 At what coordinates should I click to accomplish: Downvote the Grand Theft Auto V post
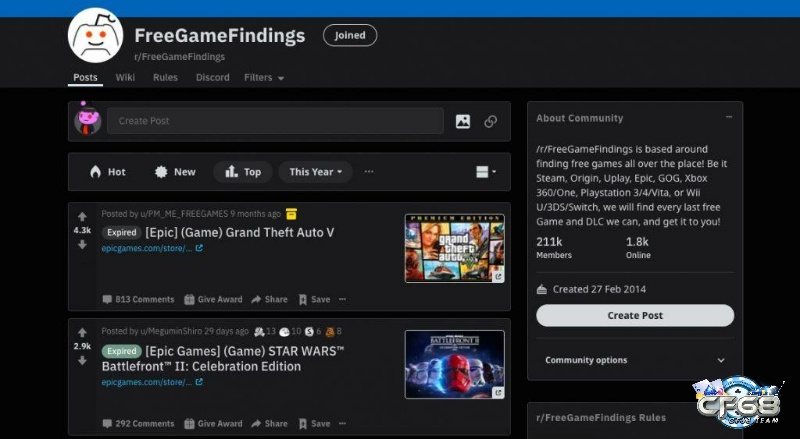(82, 245)
